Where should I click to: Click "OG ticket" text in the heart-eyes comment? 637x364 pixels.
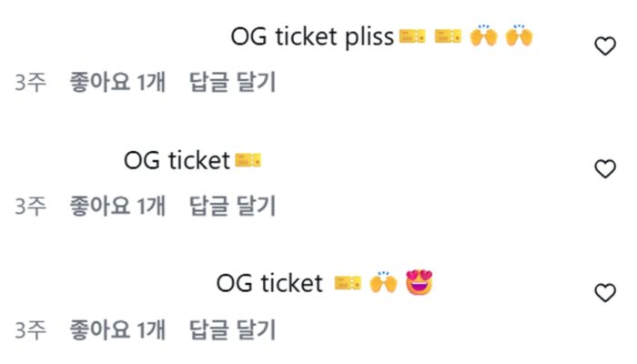270,284
